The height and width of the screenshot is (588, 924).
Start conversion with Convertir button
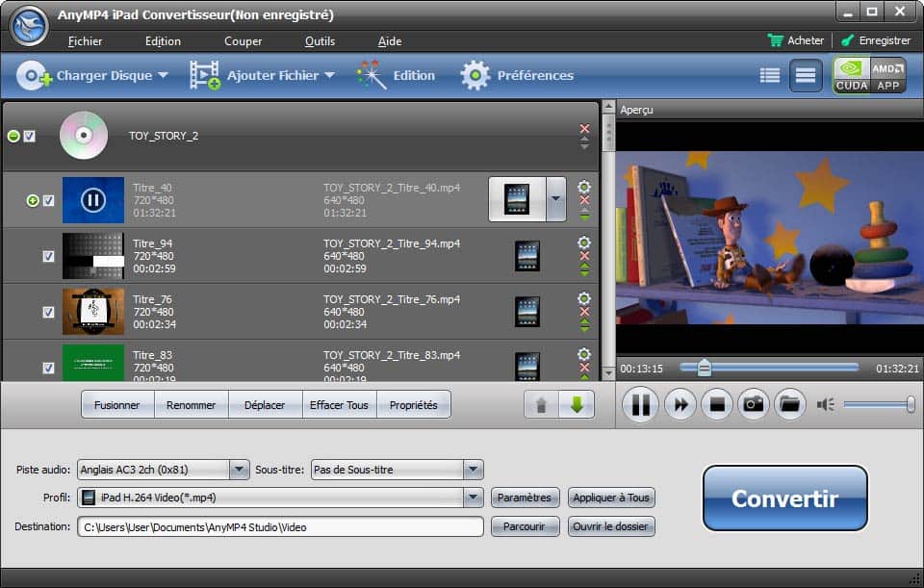(785, 499)
